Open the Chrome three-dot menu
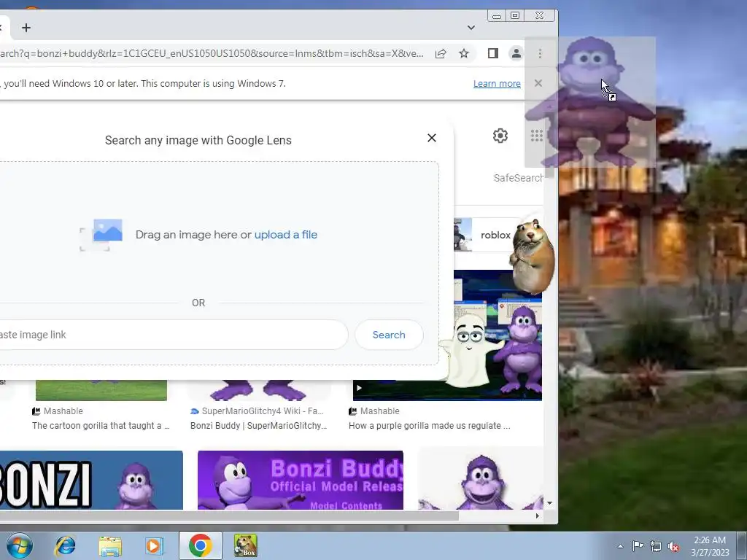747x560 pixels. pos(540,53)
